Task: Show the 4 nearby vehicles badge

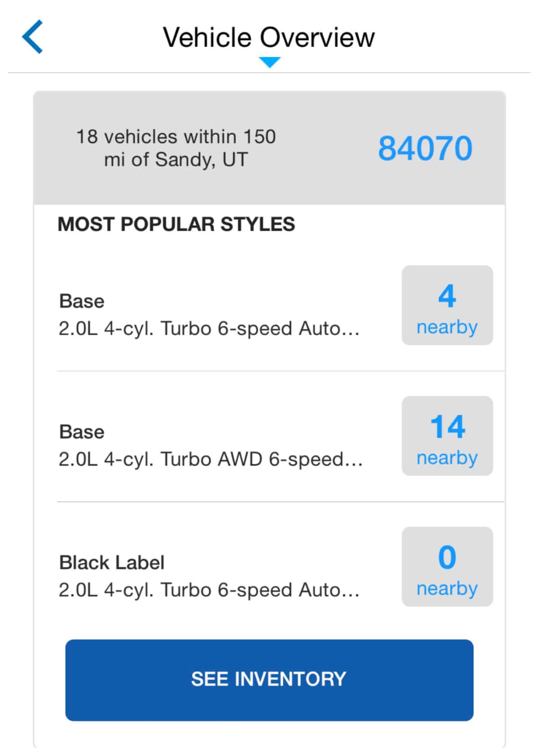Action: coord(447,306)
